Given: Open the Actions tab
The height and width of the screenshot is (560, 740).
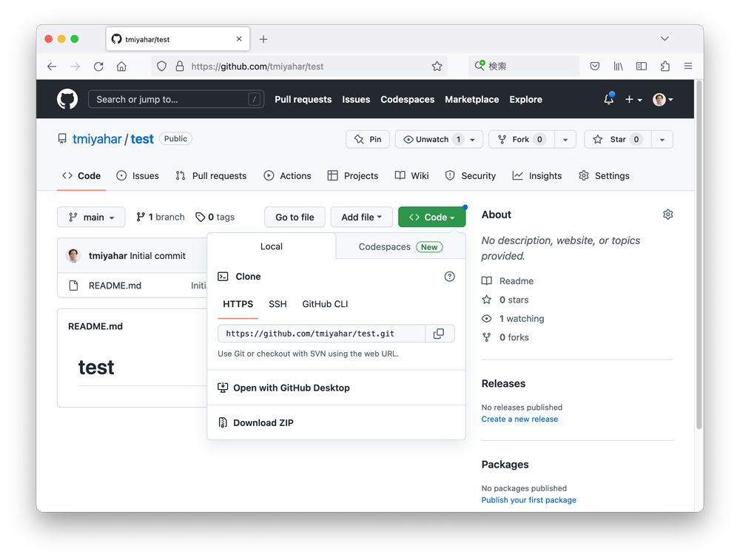Looking at the screenshot, I should 287,176.
